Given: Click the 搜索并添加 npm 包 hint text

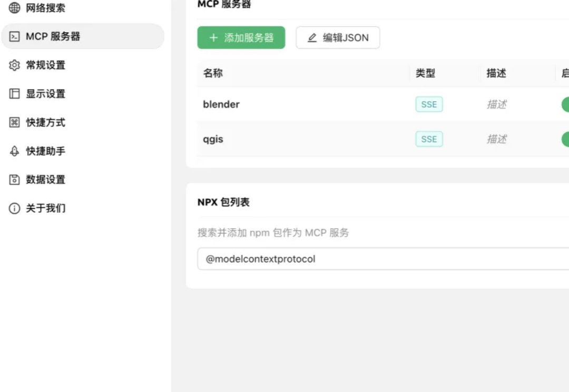Looking at the screenshot, I should (273, 233).
